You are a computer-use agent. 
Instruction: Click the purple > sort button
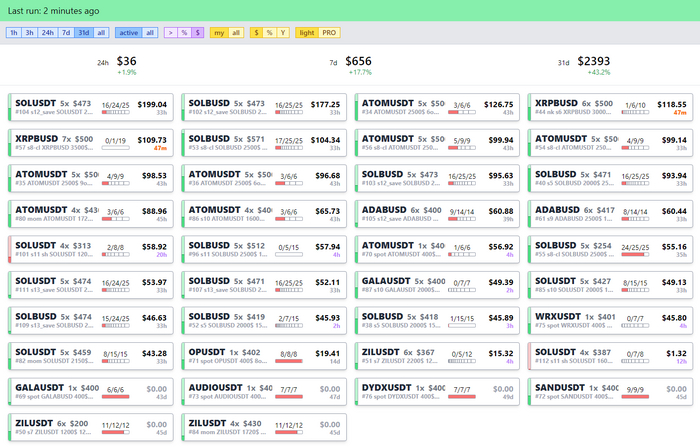pyautogui.click(x=170, y=33)
